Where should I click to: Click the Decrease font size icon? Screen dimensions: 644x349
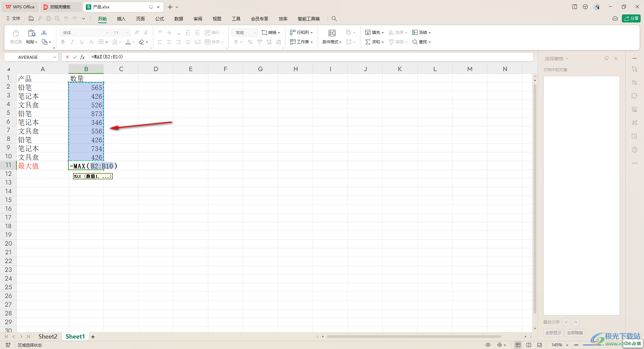click(146, 33)
